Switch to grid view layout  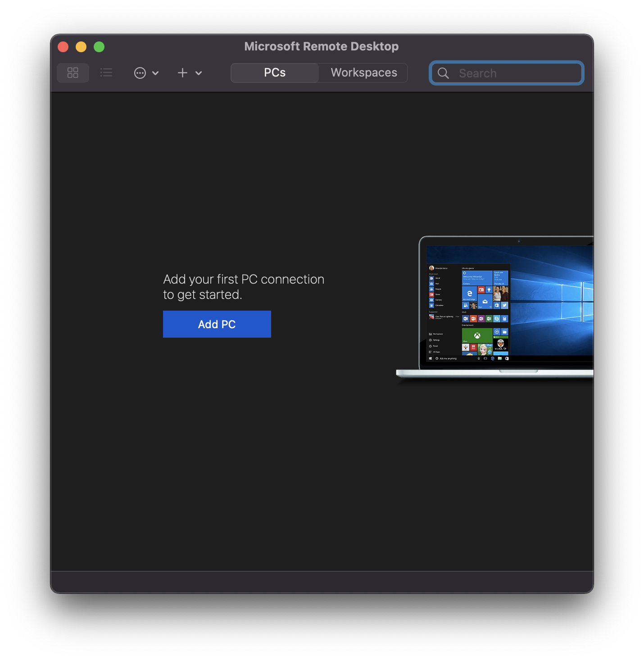pyautogui.click(x=73, y=72)
